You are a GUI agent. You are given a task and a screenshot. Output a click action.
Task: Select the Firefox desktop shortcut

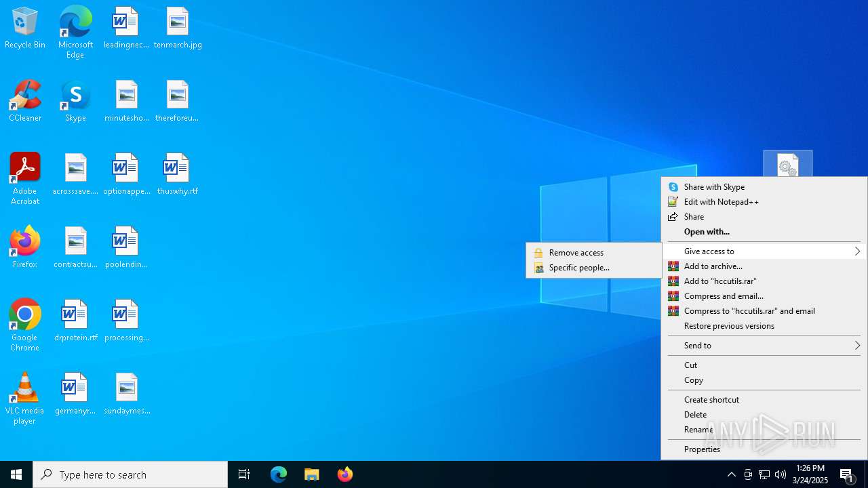click(25, 247)
